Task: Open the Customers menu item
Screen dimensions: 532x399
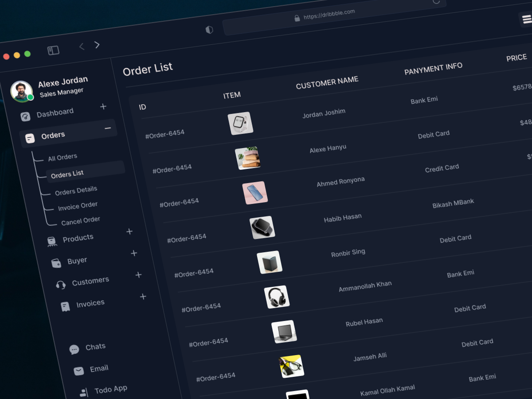Action: [x=90, y=282]
